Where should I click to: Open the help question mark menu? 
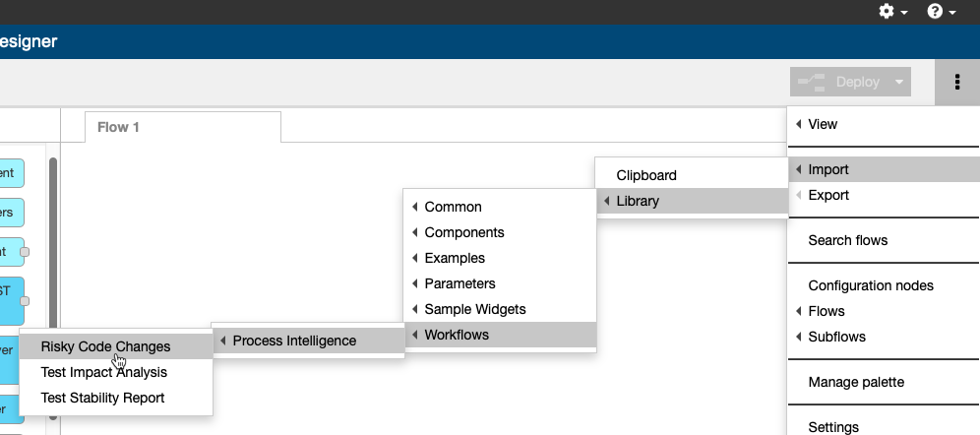point(942,11)
